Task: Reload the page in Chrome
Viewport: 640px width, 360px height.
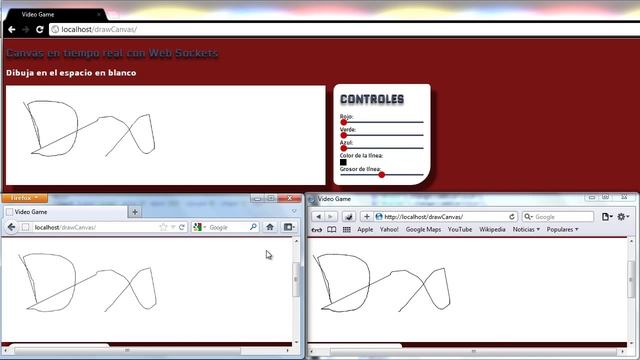Action: (x=40, y=29)
